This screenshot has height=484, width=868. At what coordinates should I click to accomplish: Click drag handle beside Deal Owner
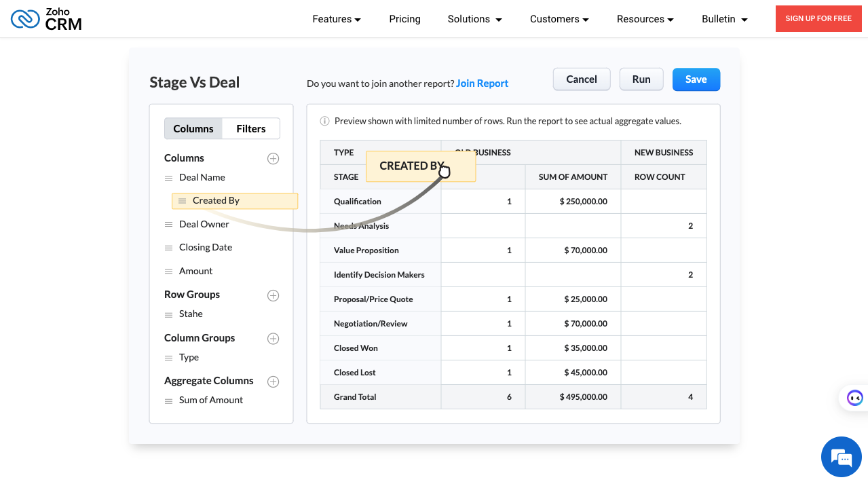pos(169,225)
